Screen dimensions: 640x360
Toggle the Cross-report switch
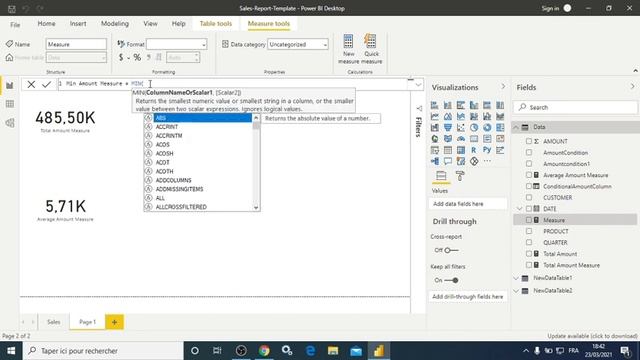click(451, 250)
